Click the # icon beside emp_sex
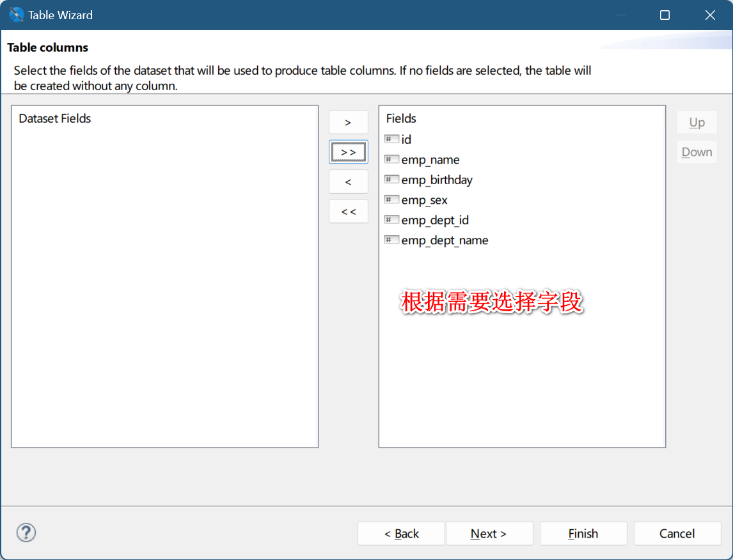 click(391, 199)
